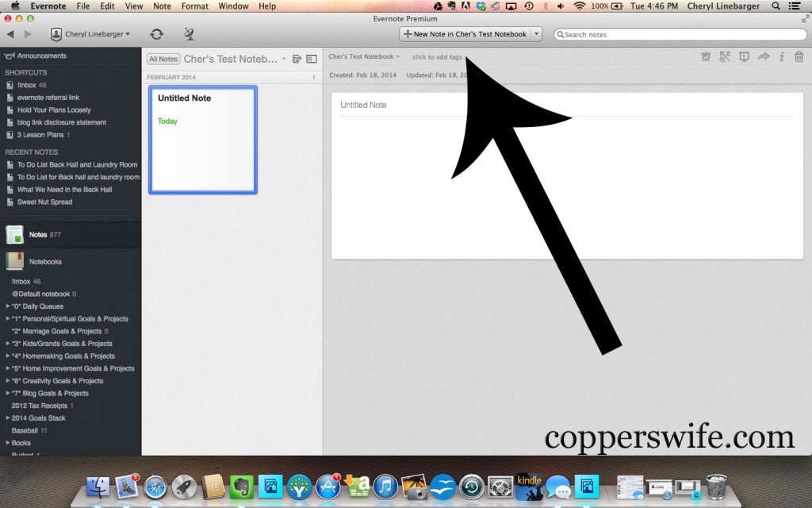Expand *1* Personal/Spiritual Goals & Projects
The image size is (812, 508).
(8, 319)
